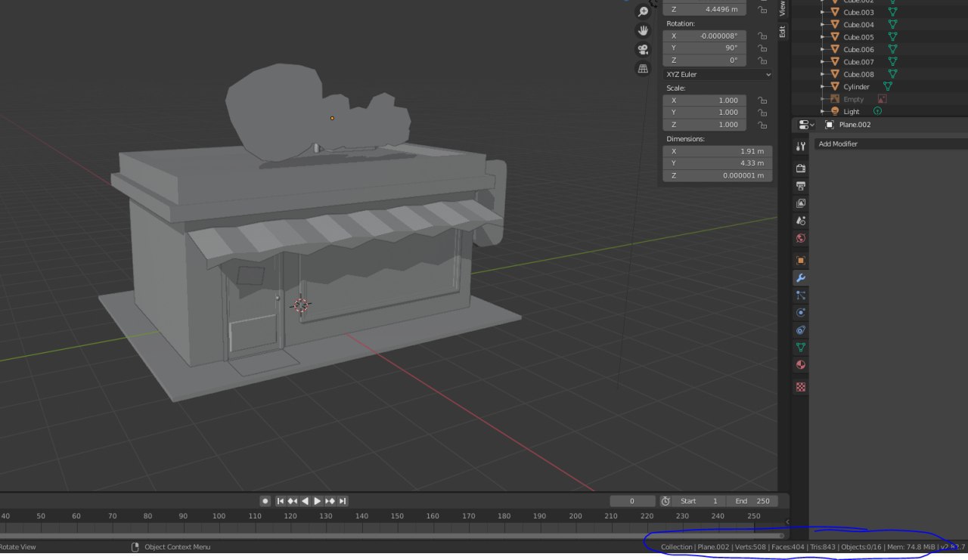Select the Modifiers wrench tab
Image resolution: width=968 pixels, height=560 pixels.
tap(801, 278)
